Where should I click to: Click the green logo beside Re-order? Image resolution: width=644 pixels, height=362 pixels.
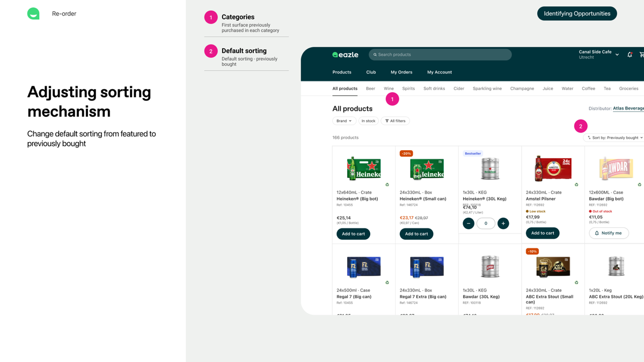click(33, 13)
